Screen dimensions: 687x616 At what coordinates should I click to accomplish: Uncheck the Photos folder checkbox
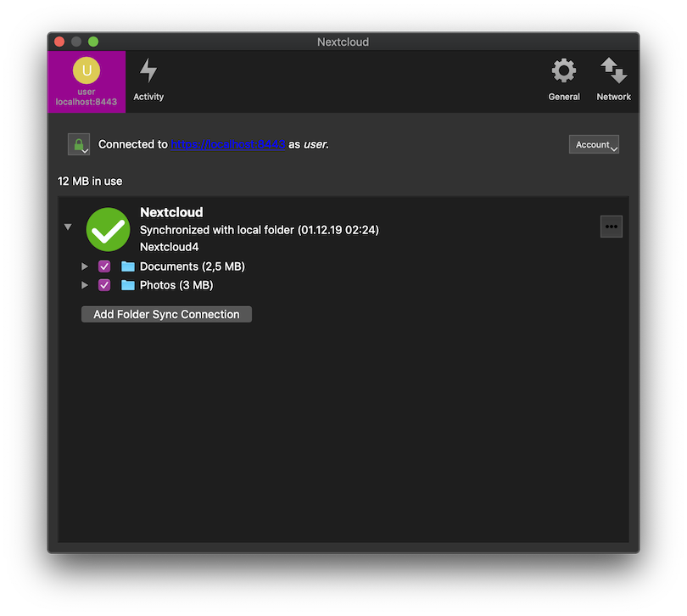tap(104, 285)
